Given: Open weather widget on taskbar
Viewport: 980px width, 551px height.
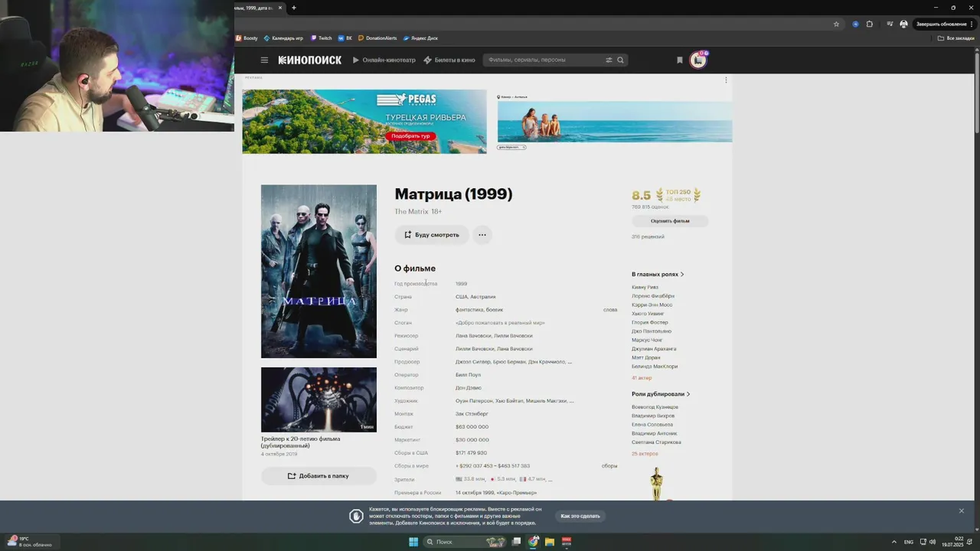Looking at the screenshot, I should tap(31, 542).
